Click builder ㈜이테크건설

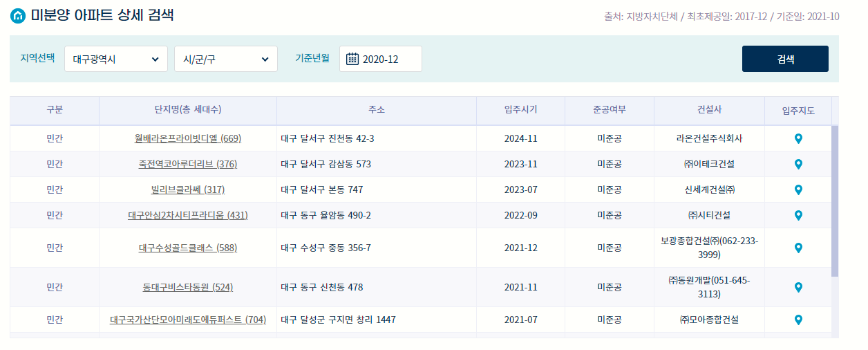coord(710,164)
